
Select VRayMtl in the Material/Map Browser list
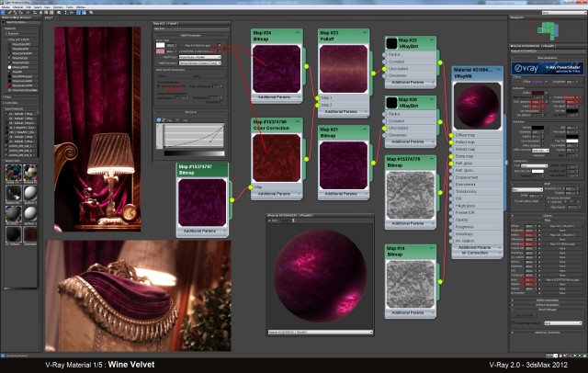pyautogui.click(x=17, y=72)
